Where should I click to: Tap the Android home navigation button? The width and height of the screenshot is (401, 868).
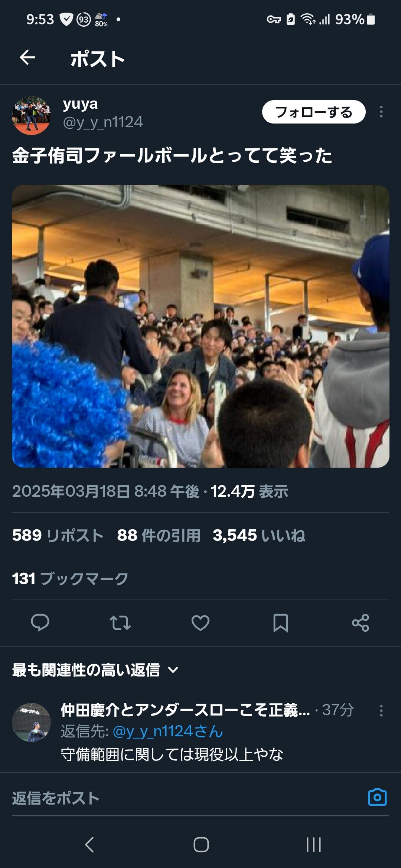coord(201,845)
